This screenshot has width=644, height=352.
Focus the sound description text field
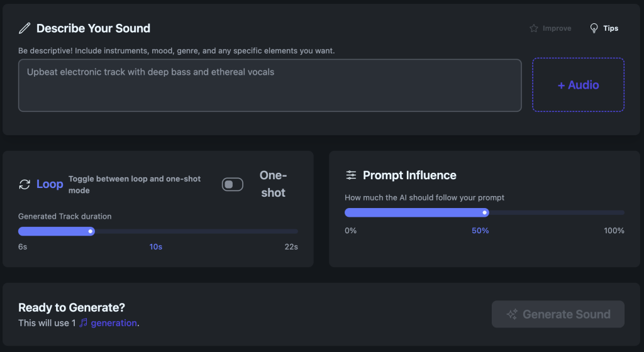(270, 85)
